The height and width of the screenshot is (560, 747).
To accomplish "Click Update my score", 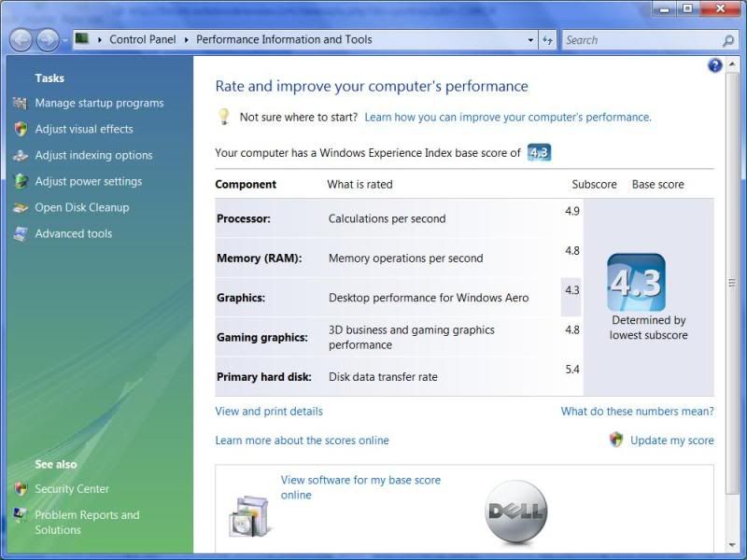I will tap(671, 441).
